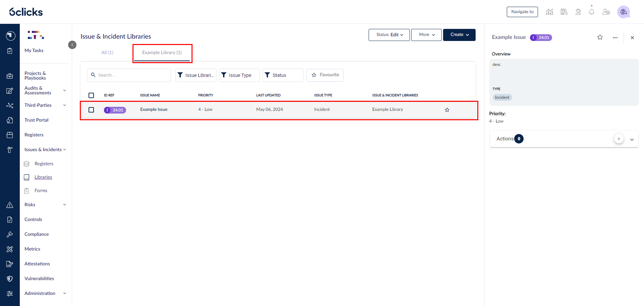Image resolution: width=644 pixels, height=306 pixels.
Task: Open Forms submenu item
Action: (41, 190)
